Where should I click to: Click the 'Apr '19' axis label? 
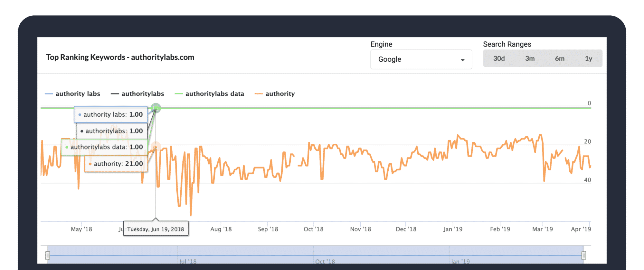581,229
